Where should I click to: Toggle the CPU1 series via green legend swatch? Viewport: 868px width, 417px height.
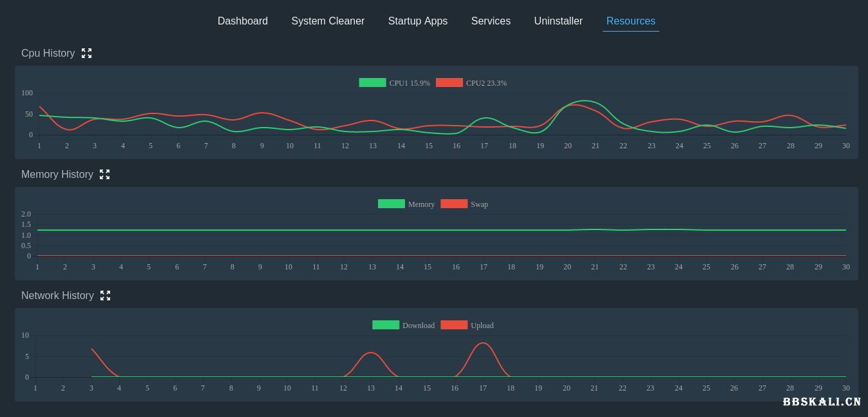(372, 82)
